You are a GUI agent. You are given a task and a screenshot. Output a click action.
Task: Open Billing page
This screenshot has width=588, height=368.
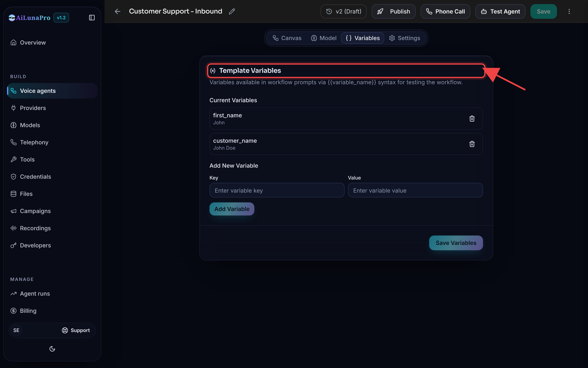[52, 311]
